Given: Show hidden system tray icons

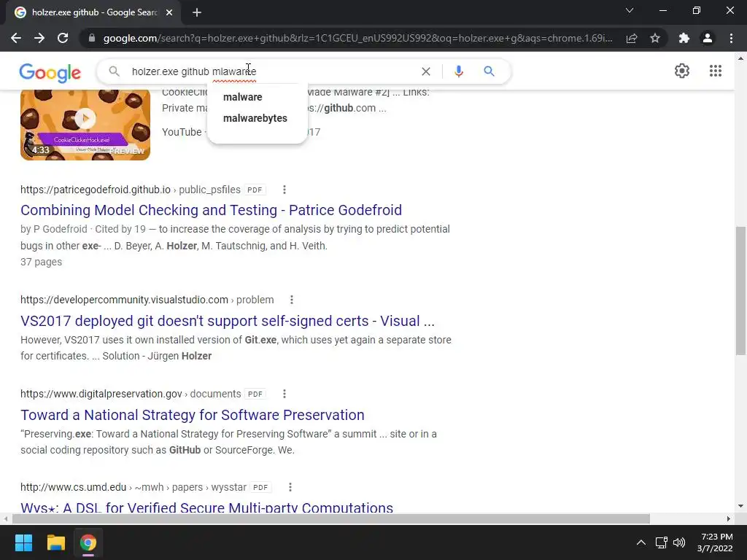Looking at the screenshot, I should 641,542.
